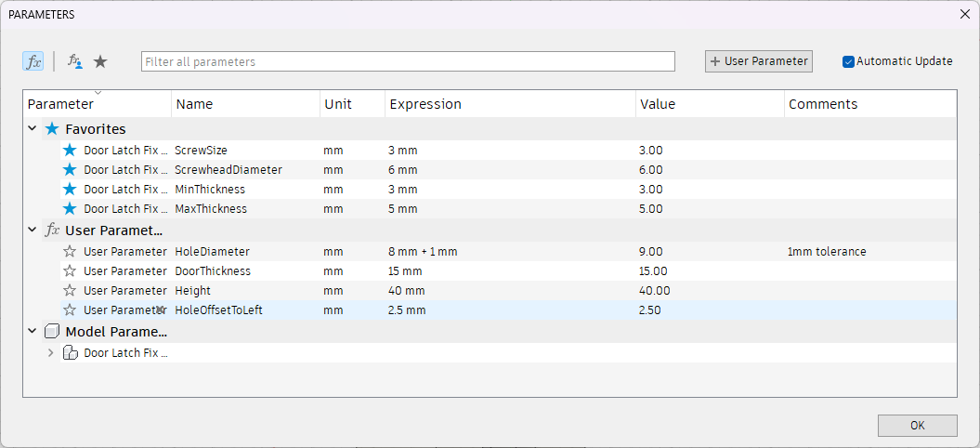Favorite the HoleDiameter parameter star
Image resolution: width=980 pixels, height=448 pixels.
pos(70,252)
